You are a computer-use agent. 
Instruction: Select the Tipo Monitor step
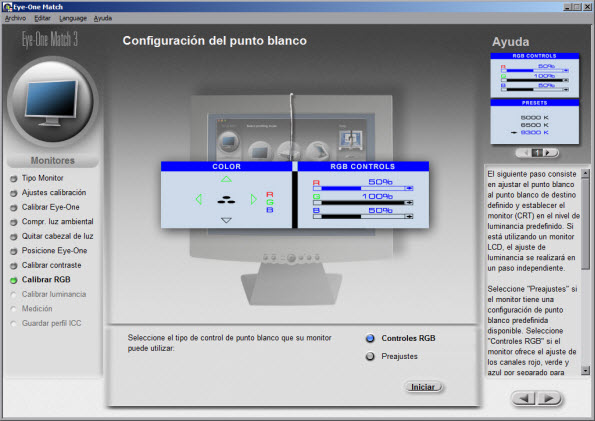click(42, 178)
